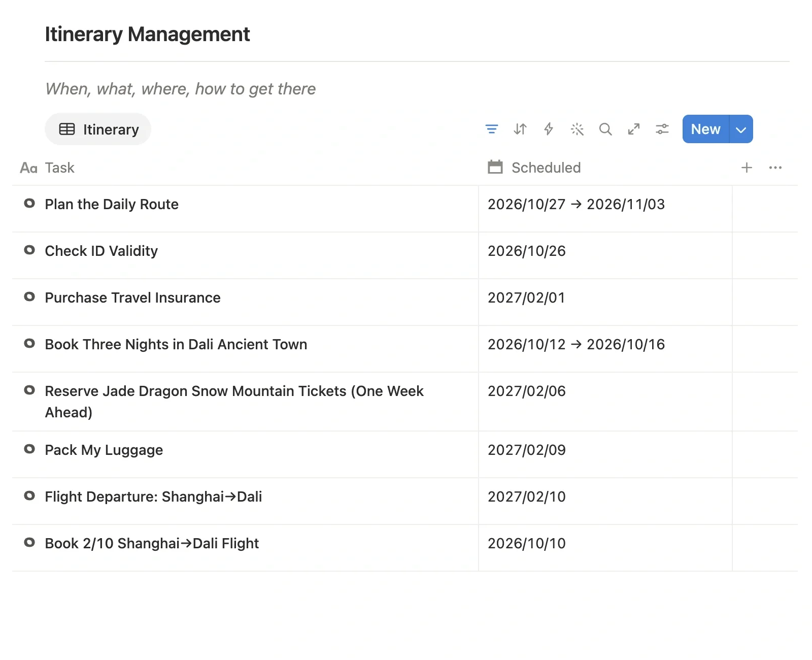The image size is (812, 660).
Task: Click status icon for Purchase Travel Insurance
Action: (x=29, y=296)
